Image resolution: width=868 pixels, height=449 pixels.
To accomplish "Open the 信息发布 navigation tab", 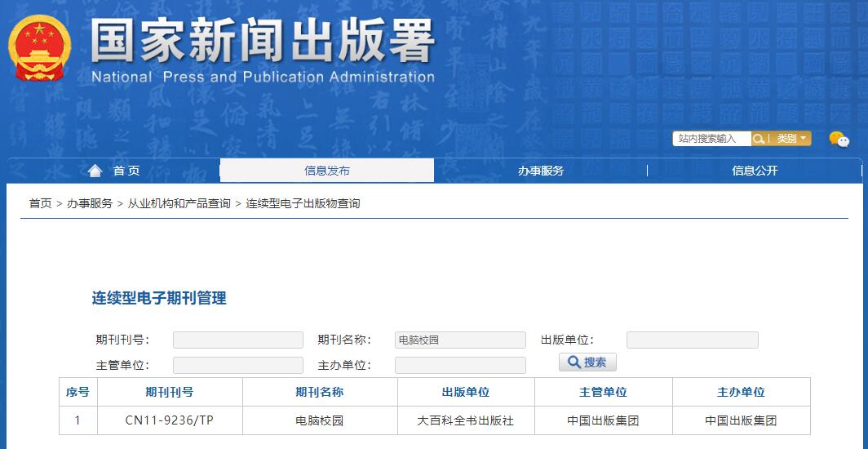I will click(x=326, y=171).
